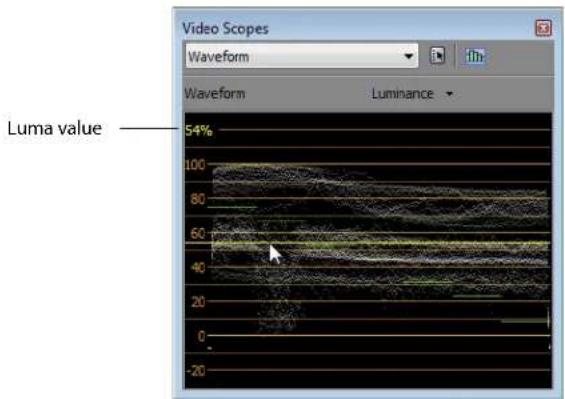565x399 pixels.
Task: Click the 20 graticule label
Action: coord(198,301)
